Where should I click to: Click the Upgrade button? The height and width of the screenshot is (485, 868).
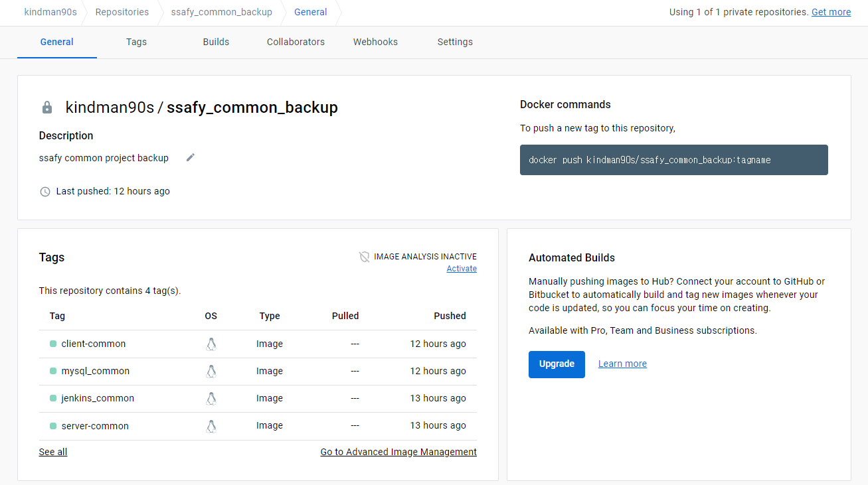(557, 364)
